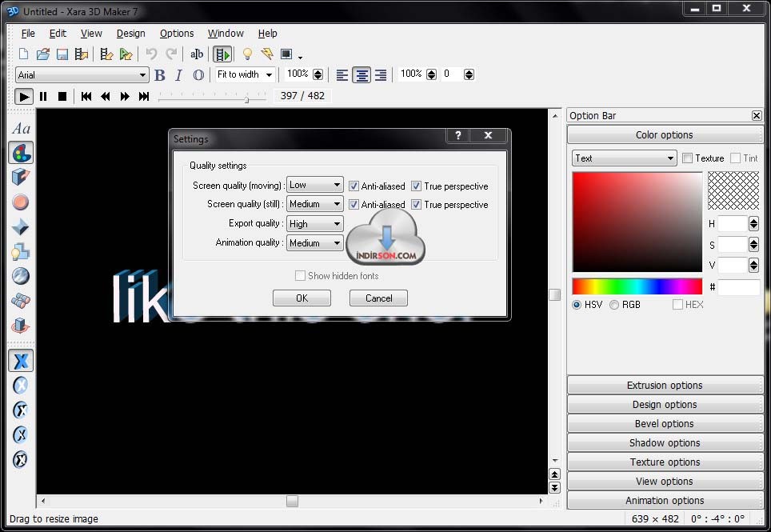
Task: Save the document with the floppy icon
Action: [62, 54]
